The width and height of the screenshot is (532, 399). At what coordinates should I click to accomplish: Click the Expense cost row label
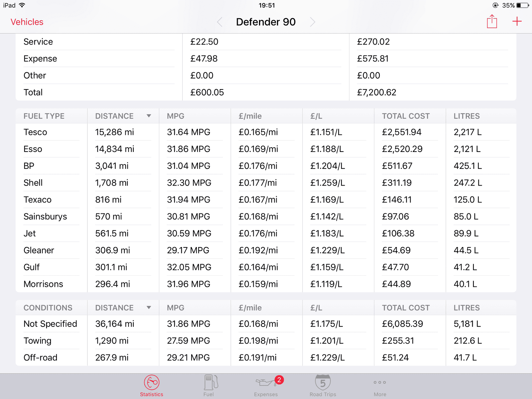pyautogui.click(x=40, y=59)
